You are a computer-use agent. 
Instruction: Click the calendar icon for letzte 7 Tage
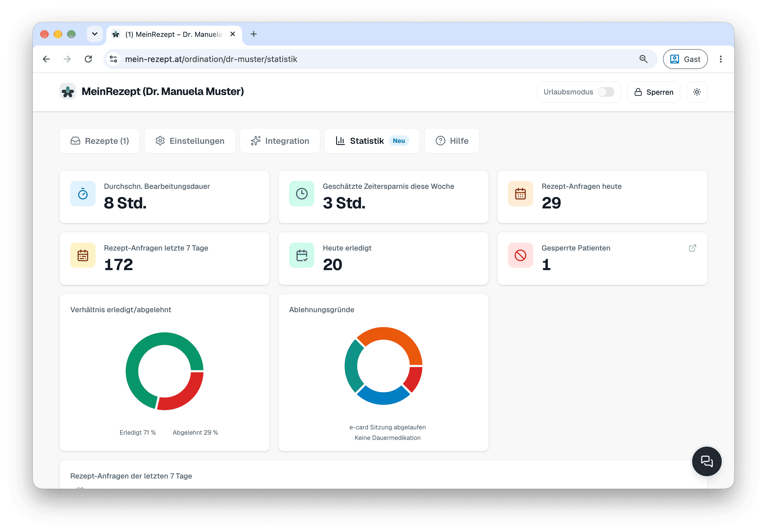click(x=83, y=256)
